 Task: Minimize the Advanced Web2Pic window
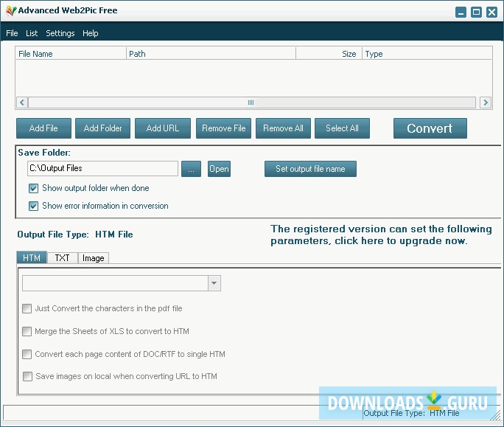pos(461,13)
